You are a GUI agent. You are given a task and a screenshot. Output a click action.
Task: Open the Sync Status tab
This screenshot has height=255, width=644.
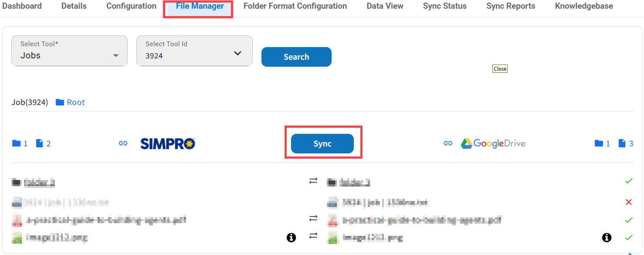[445, 6]
